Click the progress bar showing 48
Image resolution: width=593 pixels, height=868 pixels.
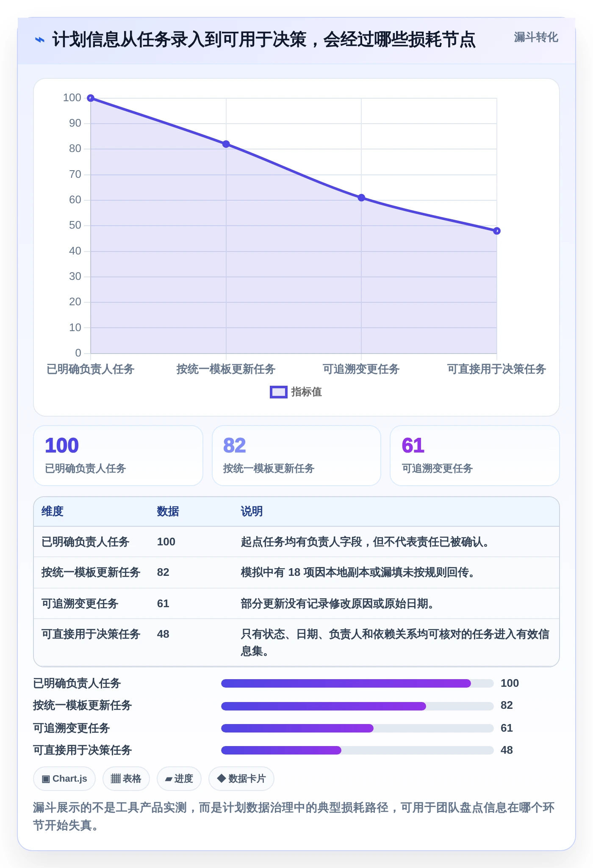357,750
